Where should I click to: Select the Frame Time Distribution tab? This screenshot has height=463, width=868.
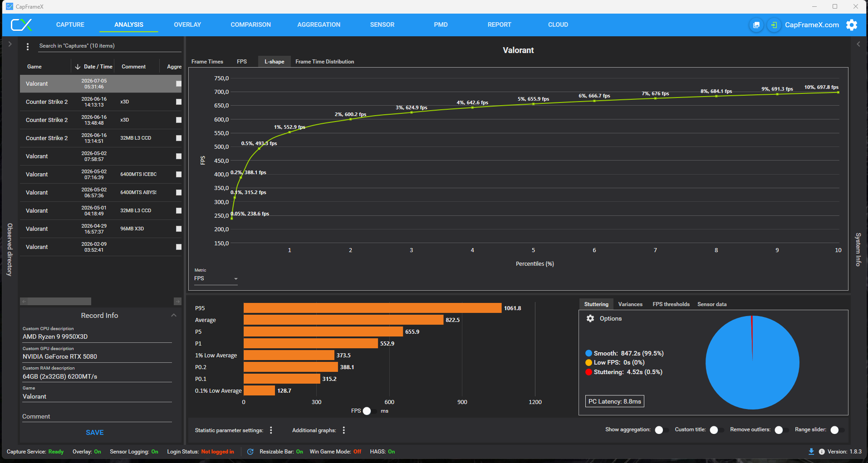[324, 62]
